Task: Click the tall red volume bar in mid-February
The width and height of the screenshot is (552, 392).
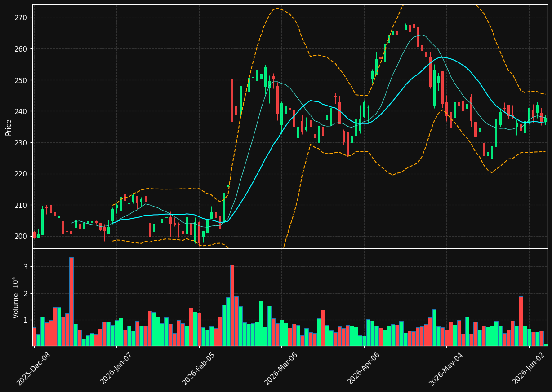Action: click(232, 305)
